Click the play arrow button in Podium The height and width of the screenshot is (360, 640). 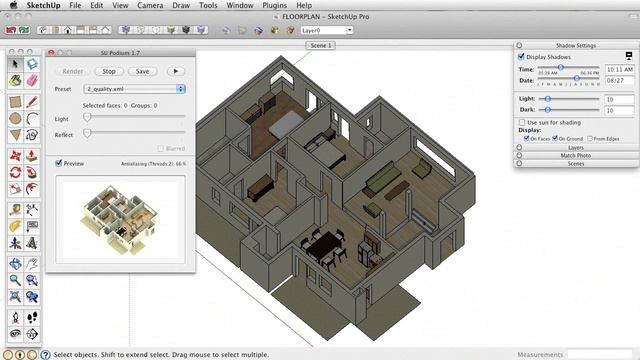point(176,71)
